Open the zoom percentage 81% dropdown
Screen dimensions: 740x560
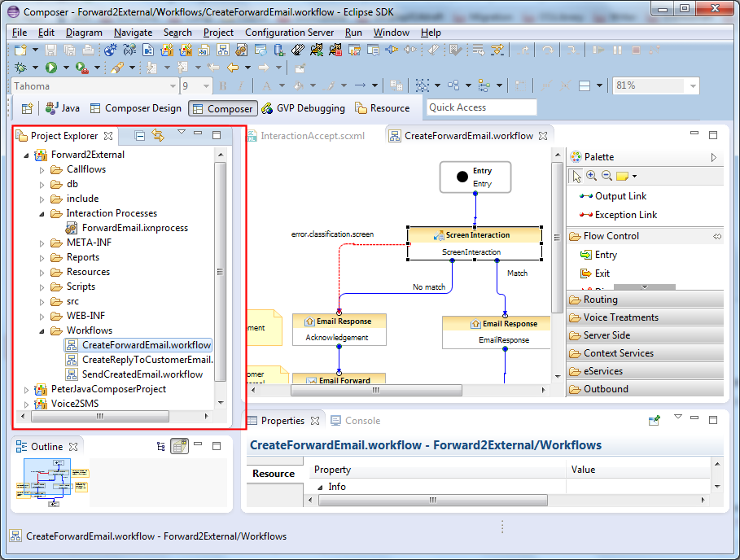tap(693, 85)
